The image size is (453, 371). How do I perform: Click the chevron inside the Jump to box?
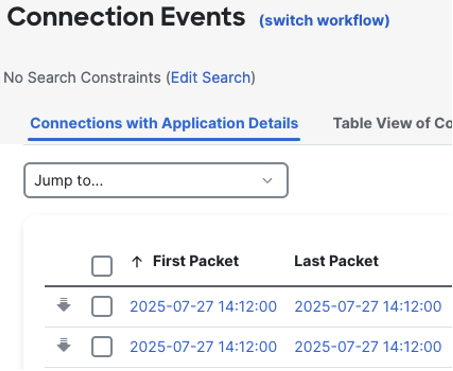(x=267, y=181)
